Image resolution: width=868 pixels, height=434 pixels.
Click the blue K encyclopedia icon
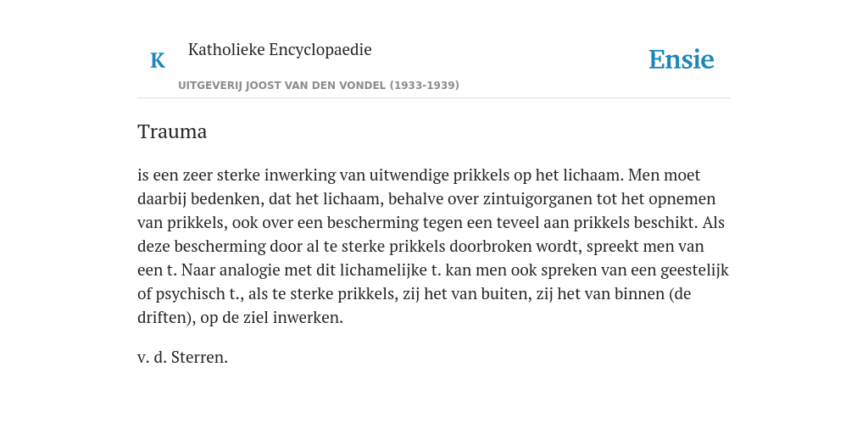(158, 60)
